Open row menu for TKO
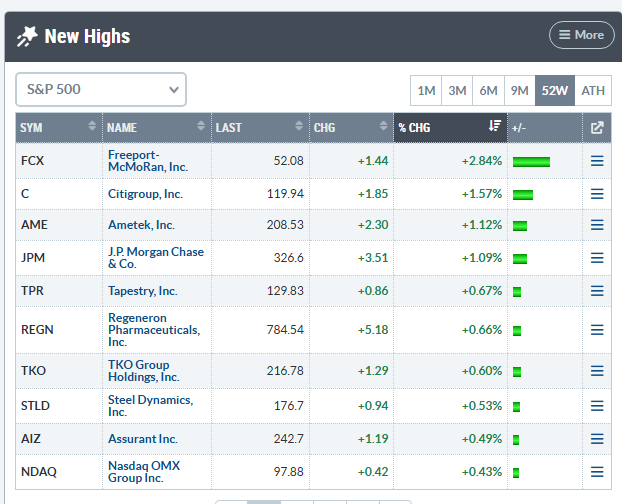 click(597, 371)
